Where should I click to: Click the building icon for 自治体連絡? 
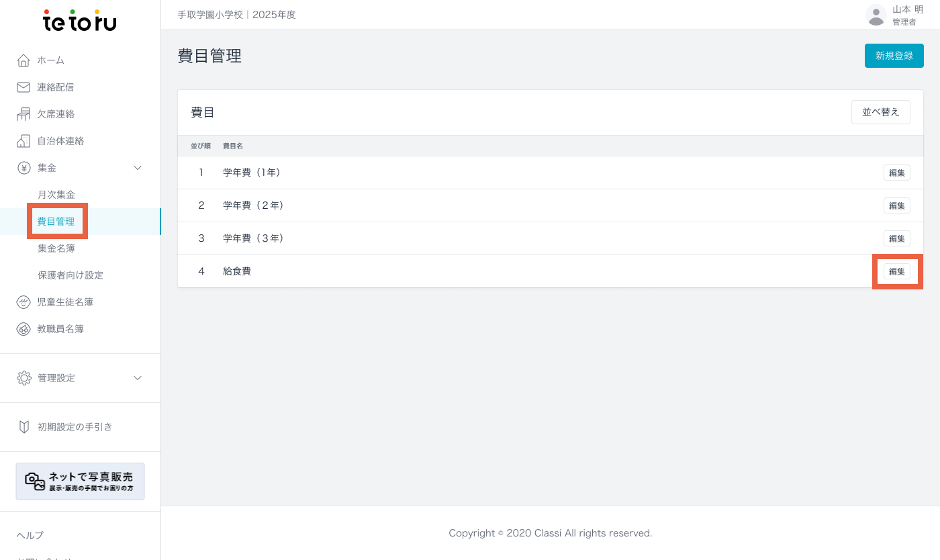click(23, 141)
